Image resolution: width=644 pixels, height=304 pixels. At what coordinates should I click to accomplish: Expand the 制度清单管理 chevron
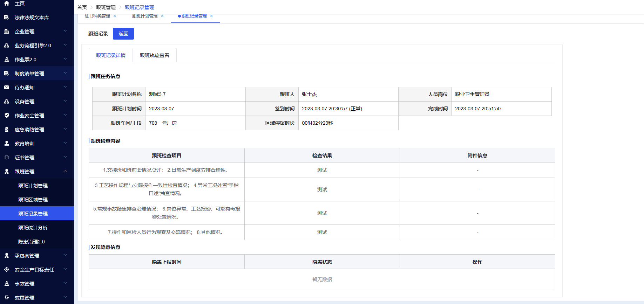pyautogui.click(x=65, y=73)
